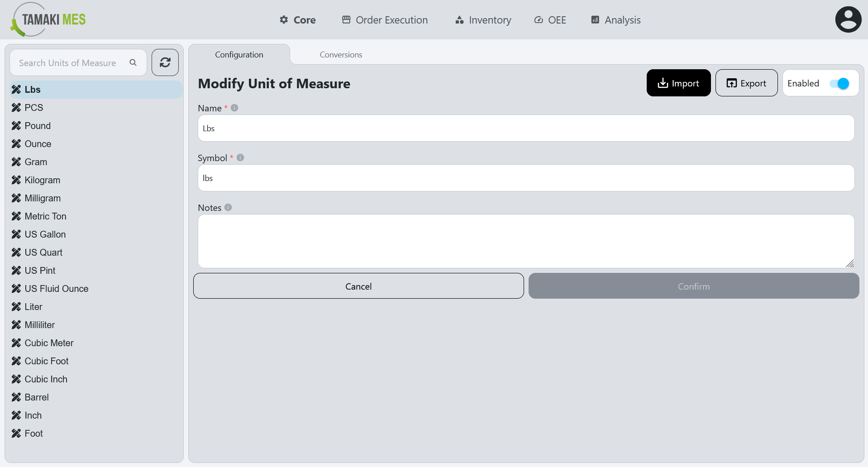Cancel the unit modification

358,286
